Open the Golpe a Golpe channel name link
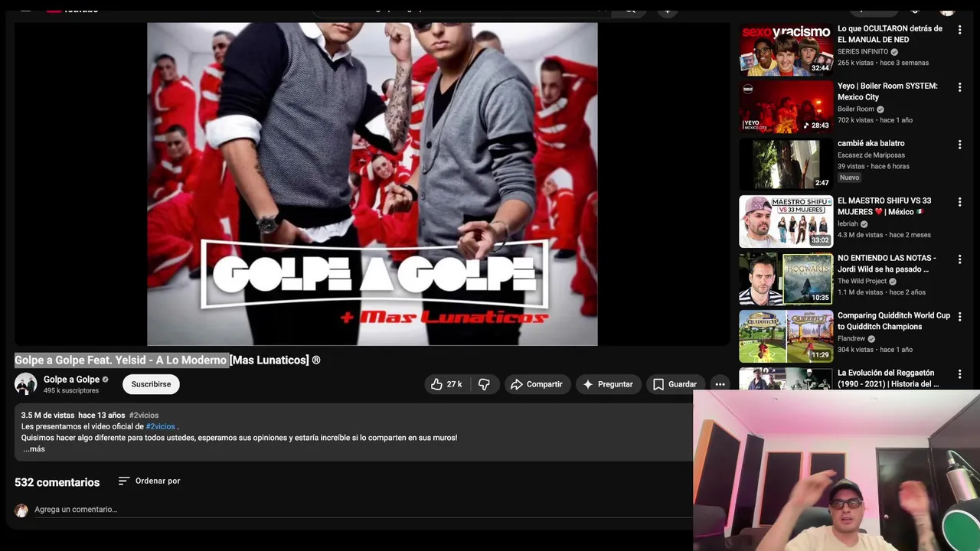 [71, 380]
